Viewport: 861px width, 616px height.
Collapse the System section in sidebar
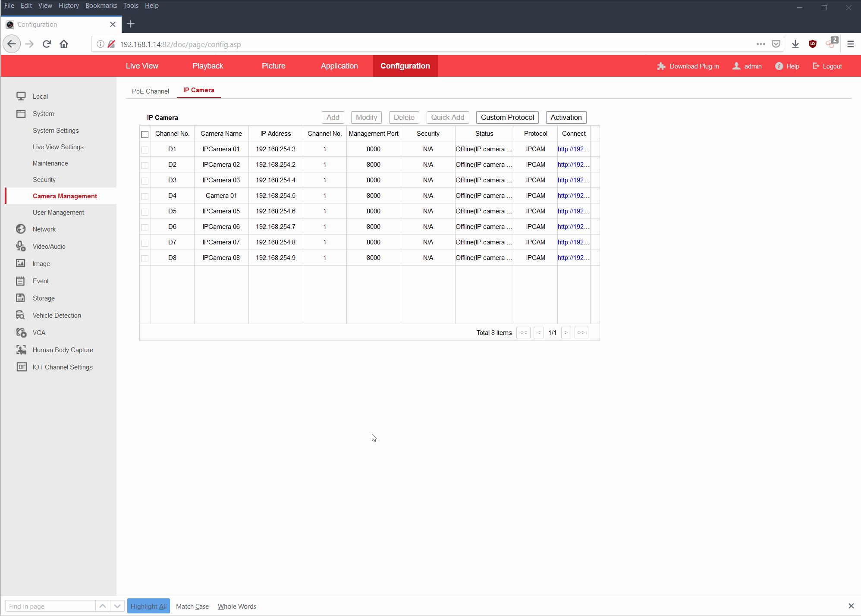pos(43,114)
